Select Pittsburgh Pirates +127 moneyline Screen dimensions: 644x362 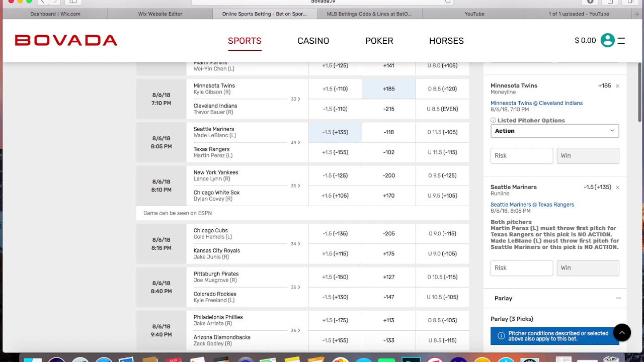point(388,277)
